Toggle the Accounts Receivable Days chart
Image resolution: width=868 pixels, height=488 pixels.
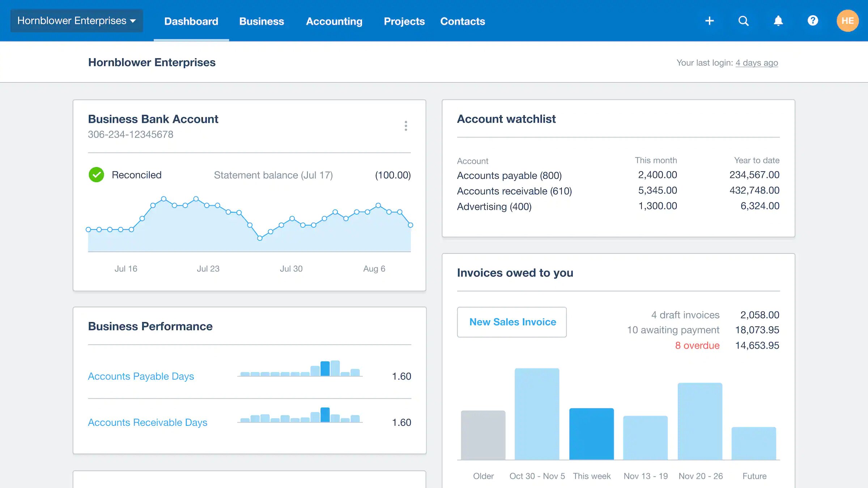coord(147,422)
